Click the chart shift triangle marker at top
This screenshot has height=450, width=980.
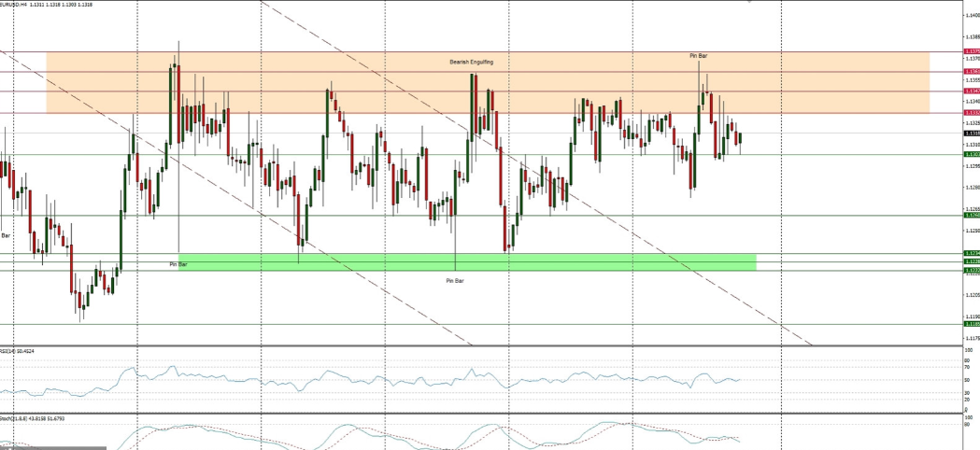click(x=748, y=3)
